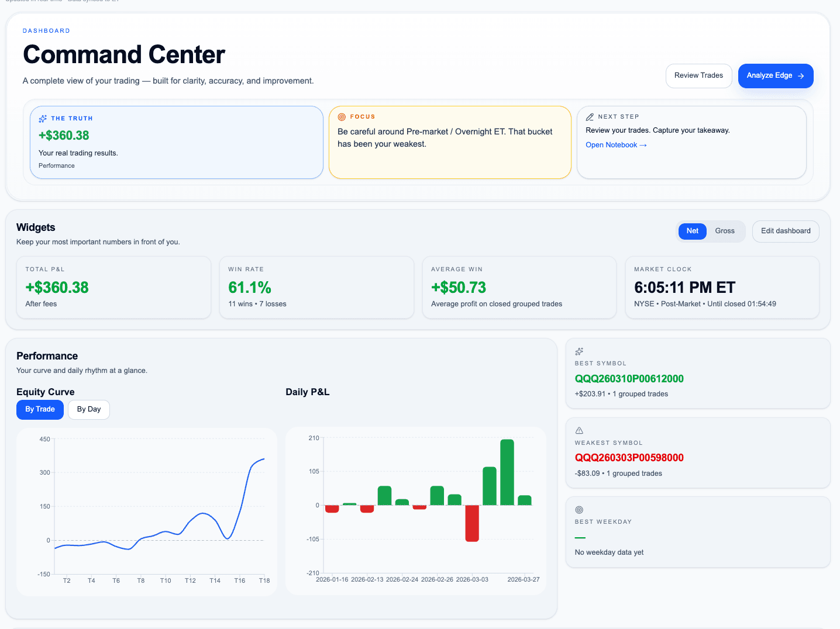
Task: Click the sparkle icon beside The Truth
Action: [x=43, y=119]
